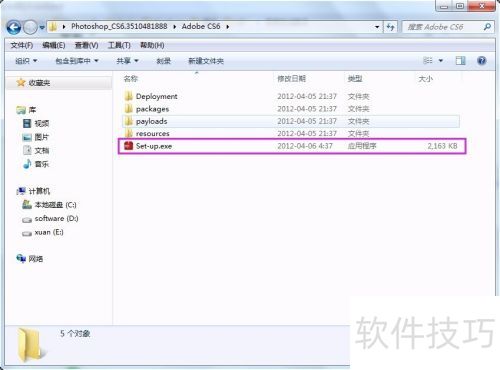Open 本地磁盘 (C:) drive
This screenshot has height=370, width=500.
55,205
